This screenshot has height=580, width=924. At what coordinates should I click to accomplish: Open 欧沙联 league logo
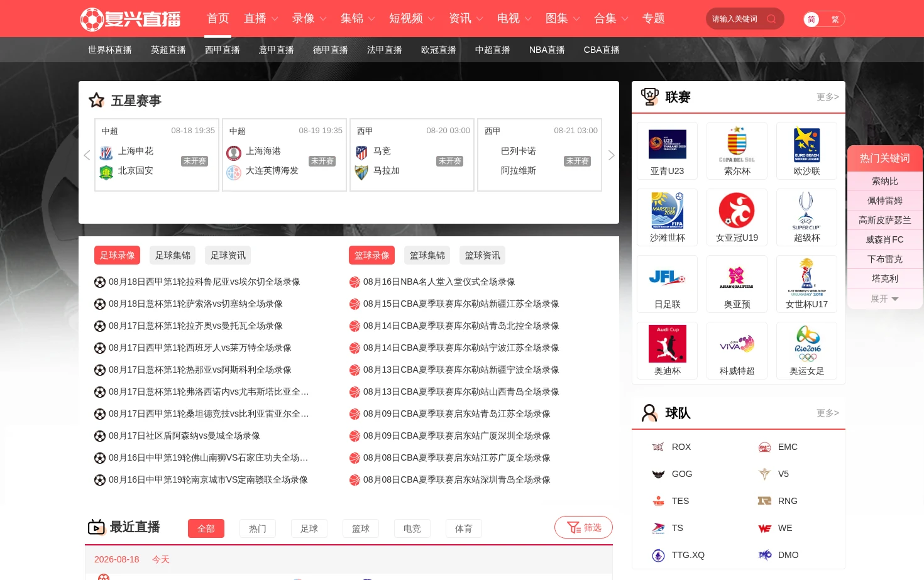(807, 145)
